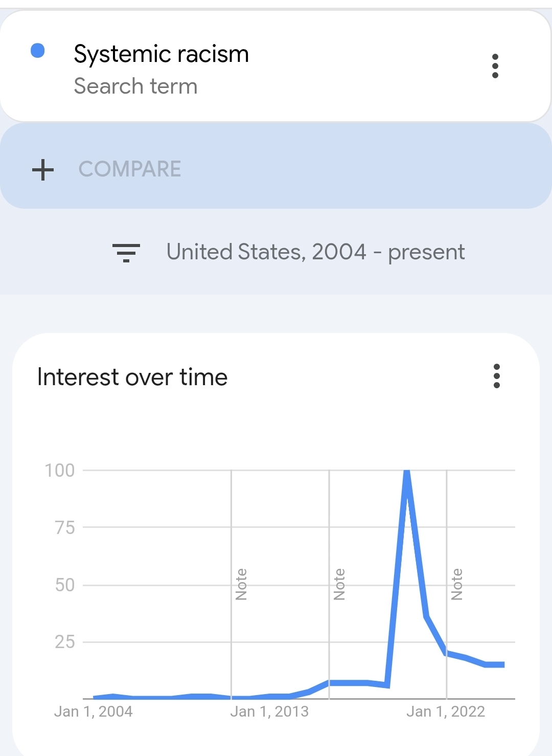This screenshot has height=756, width=552.
Task: Tap the filter icon next to United States
Action: point(126,252)
